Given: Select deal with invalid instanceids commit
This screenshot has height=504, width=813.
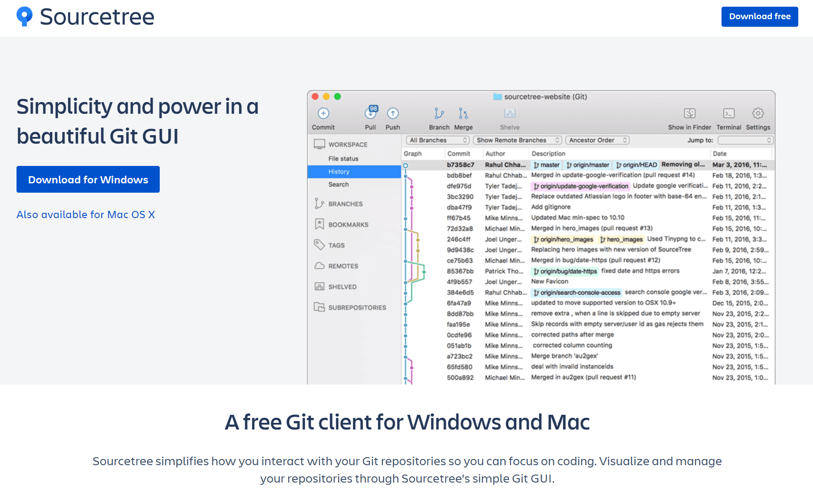Looking at the screenshot, I should point(572,367).
